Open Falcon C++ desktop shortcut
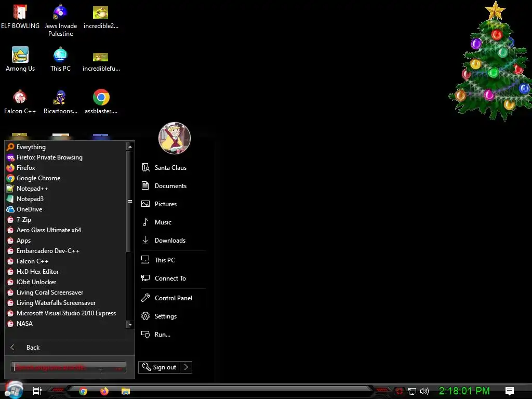Screen dimensions: 532x399 20,102
